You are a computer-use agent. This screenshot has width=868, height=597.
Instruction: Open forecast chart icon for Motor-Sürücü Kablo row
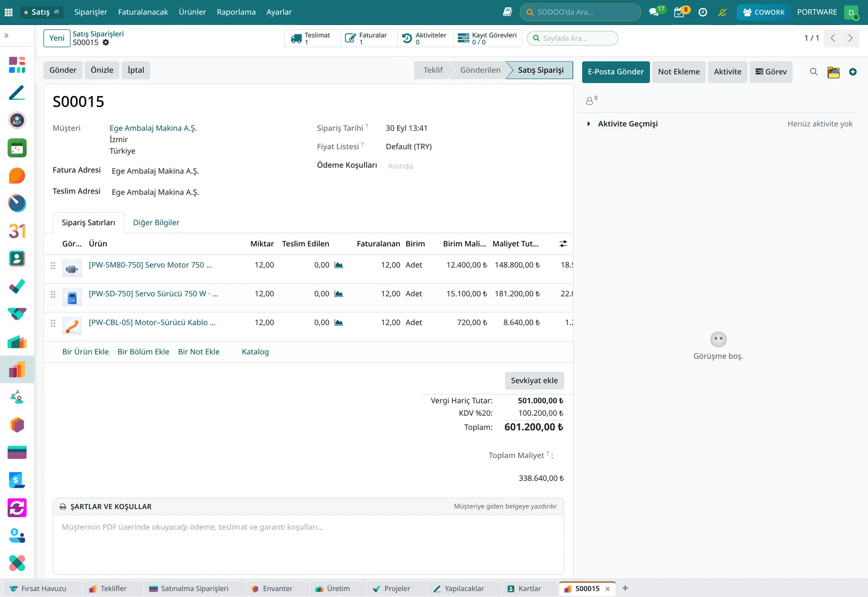tap(339, 322)
